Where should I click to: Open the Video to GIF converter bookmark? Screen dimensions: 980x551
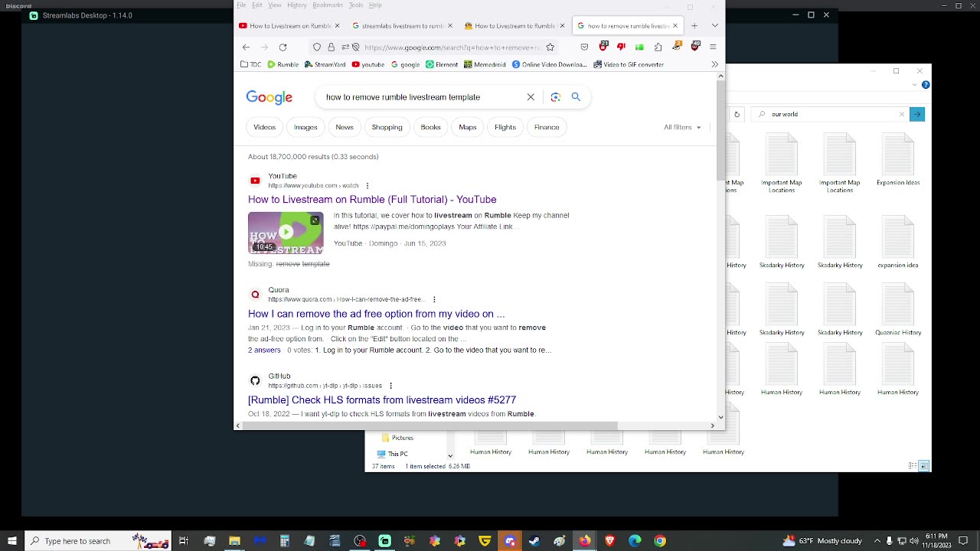pyautogui.click(x=629, y=64)
